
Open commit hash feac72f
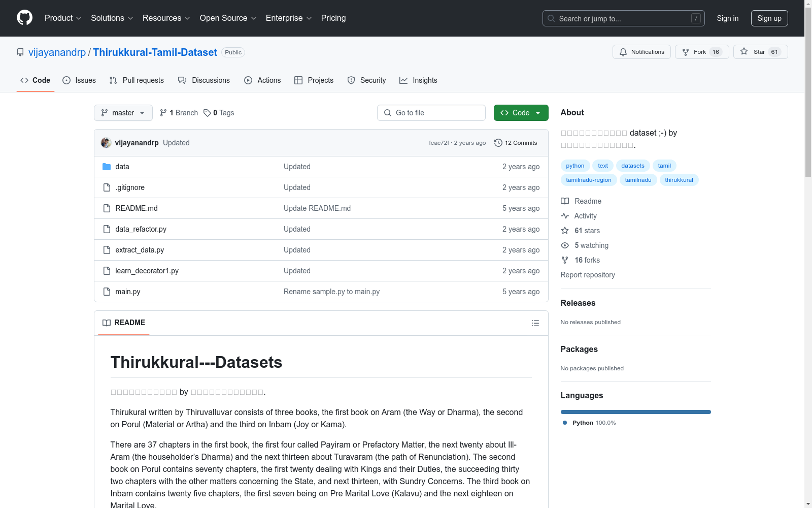(439, 143)
